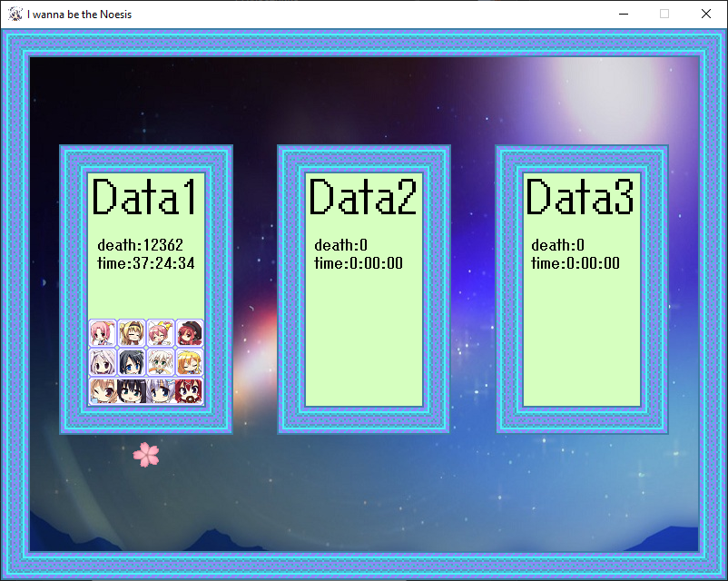Click the death:0 text in Data3
Screen dimensions: 728x581
click(x=557, y=245)
